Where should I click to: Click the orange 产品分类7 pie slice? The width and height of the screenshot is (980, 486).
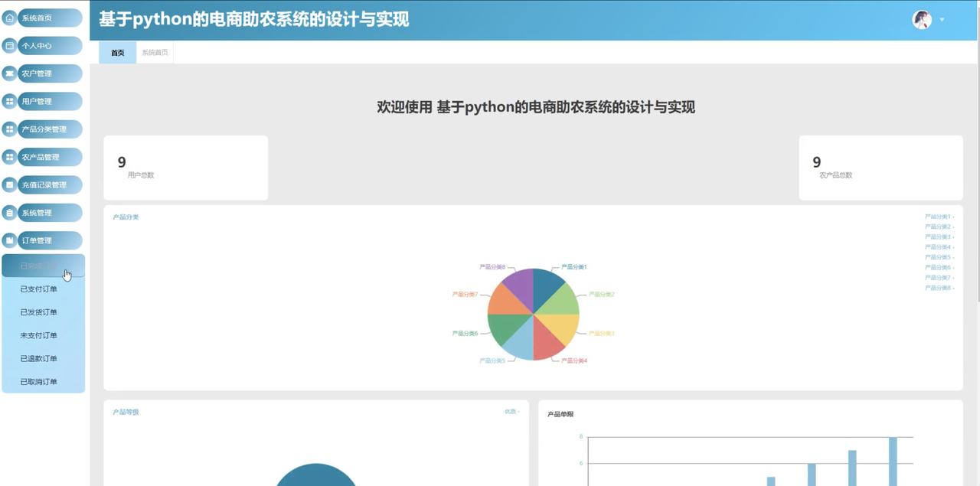pyautogui.click(x=505, y=301)
